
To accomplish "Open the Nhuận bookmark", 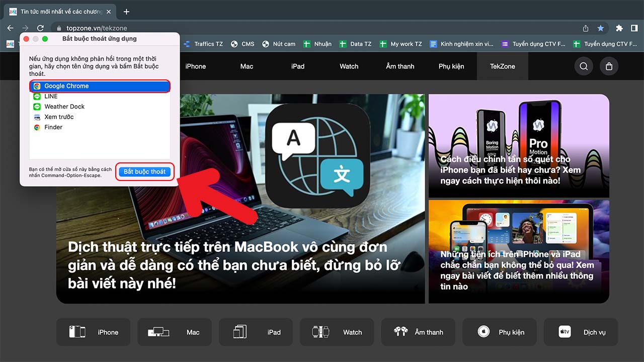I will (x=317, y=44).
